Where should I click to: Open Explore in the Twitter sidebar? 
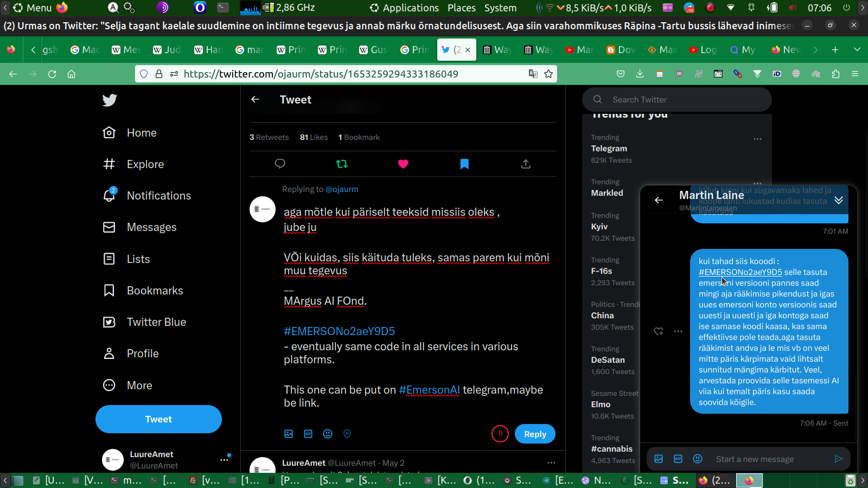pyautogui.click(x=133, y=164)
